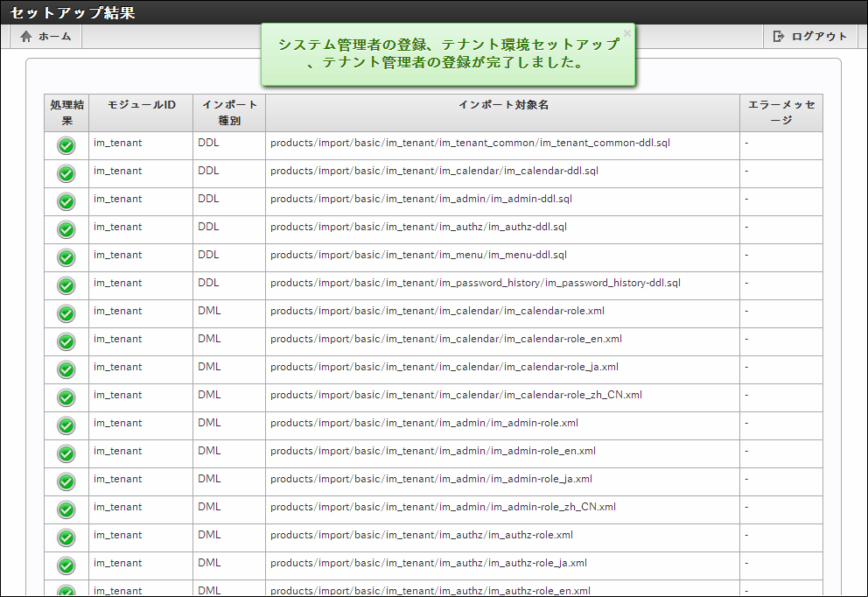Screen dimensions: 868x597
Task: Click status icon for im_password_history-ddl.sql row
Action: [66, 285]
